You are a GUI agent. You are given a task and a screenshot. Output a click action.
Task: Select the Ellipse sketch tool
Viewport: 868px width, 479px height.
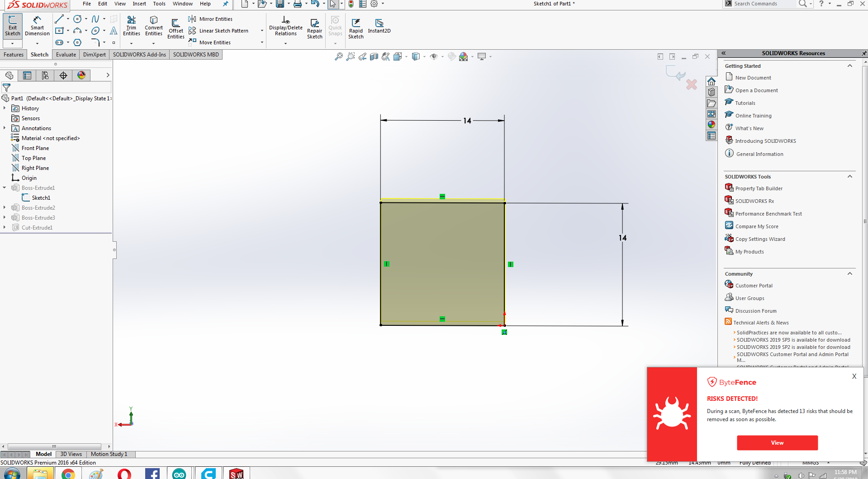click(x=95, y=31)
